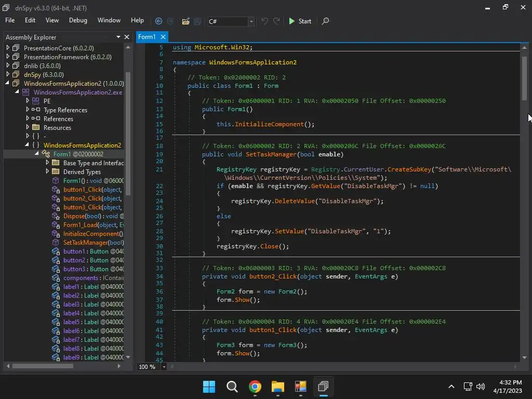Open Assembly Explorer panel options arrow

click(x=118, y=37)
